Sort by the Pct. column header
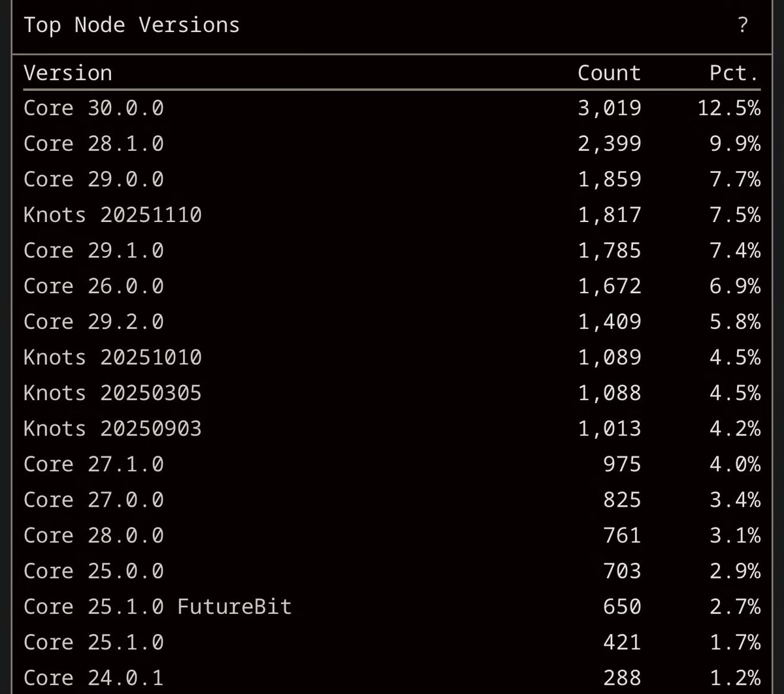Viewport: 784px width, 694px height. (735, 73)
